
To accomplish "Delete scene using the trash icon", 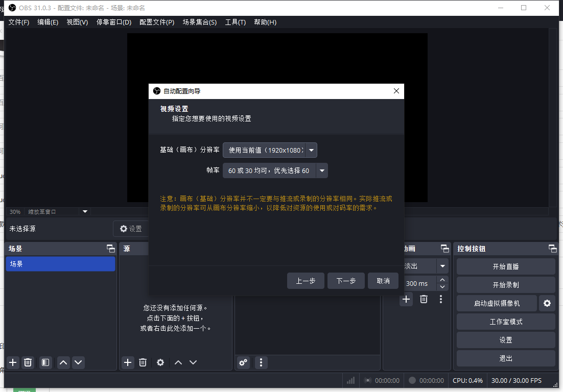I will coord(28,362).
